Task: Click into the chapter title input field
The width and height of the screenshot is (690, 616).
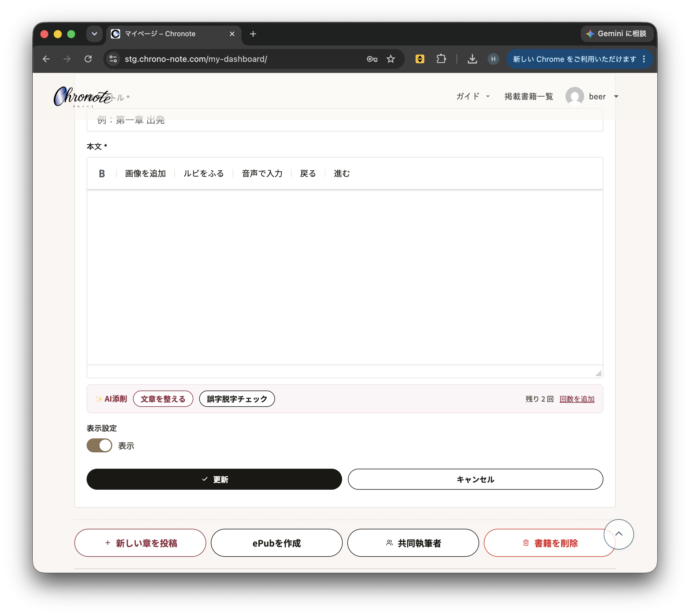Action: pyautogui.click(x=344, y=120)
